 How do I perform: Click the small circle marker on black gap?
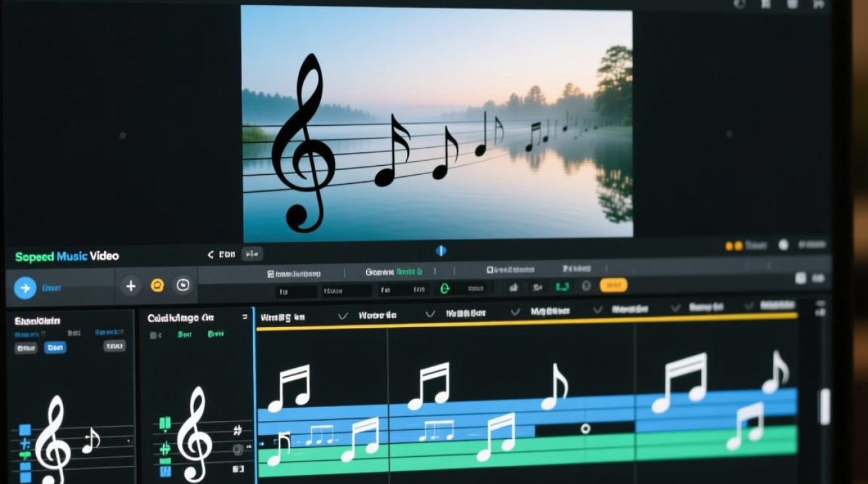(x=586, y=429)
